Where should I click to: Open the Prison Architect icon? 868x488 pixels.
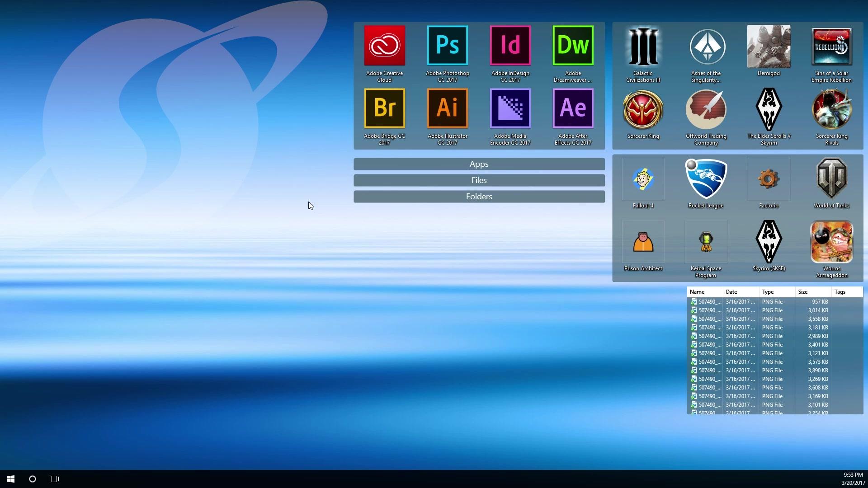pos(643,242)
